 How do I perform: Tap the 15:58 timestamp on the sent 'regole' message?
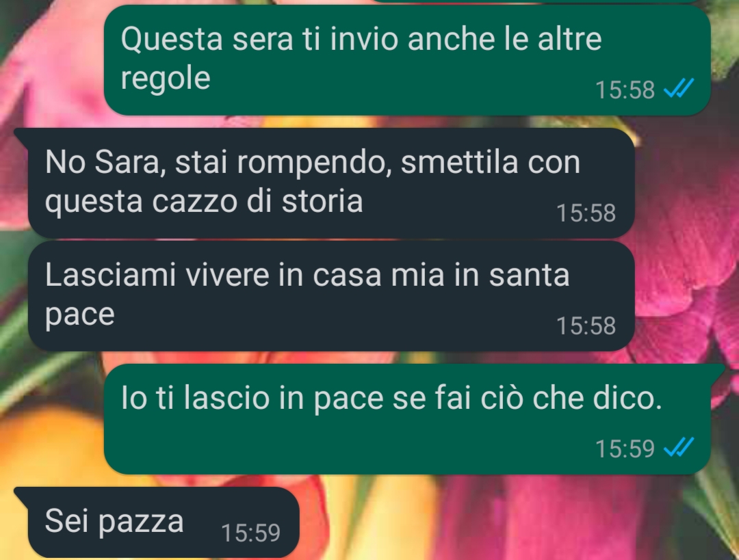(x=625, y=90)
